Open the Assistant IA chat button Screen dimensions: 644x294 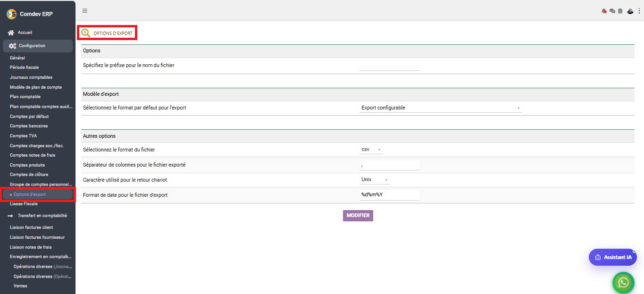[613, 257]
